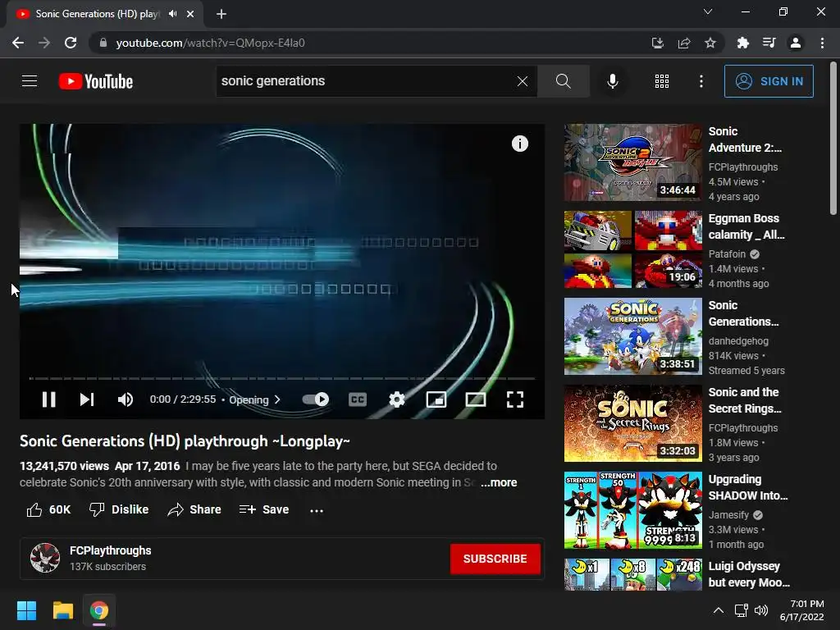Open media controls in Chrome toolbar
This screenshot has width=840, height=630.
(769, 43)
